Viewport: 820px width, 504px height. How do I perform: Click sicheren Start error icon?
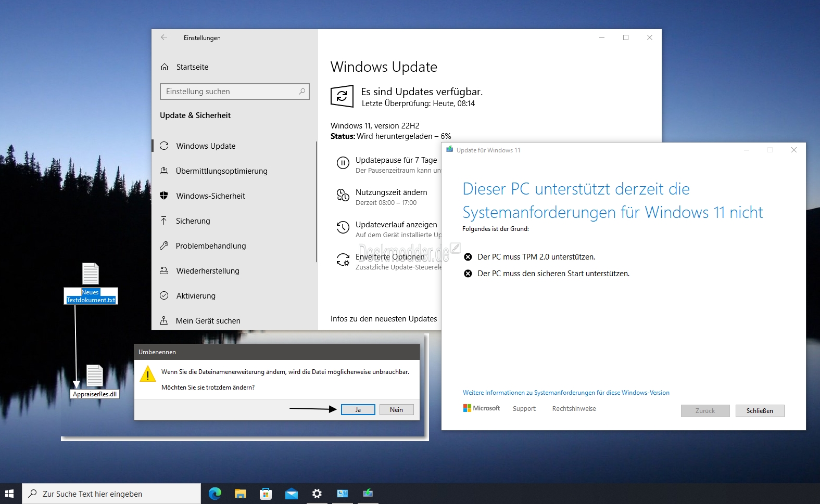468,274
